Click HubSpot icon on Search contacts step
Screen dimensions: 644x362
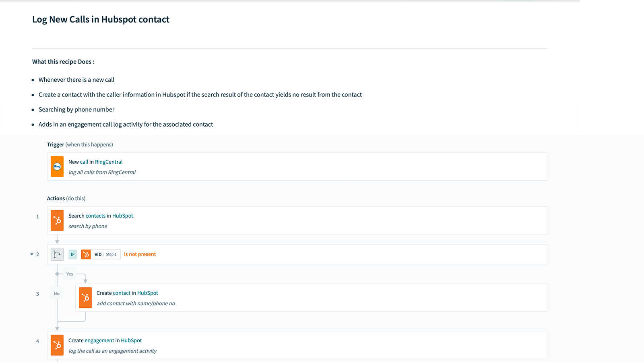pos(57,220)
